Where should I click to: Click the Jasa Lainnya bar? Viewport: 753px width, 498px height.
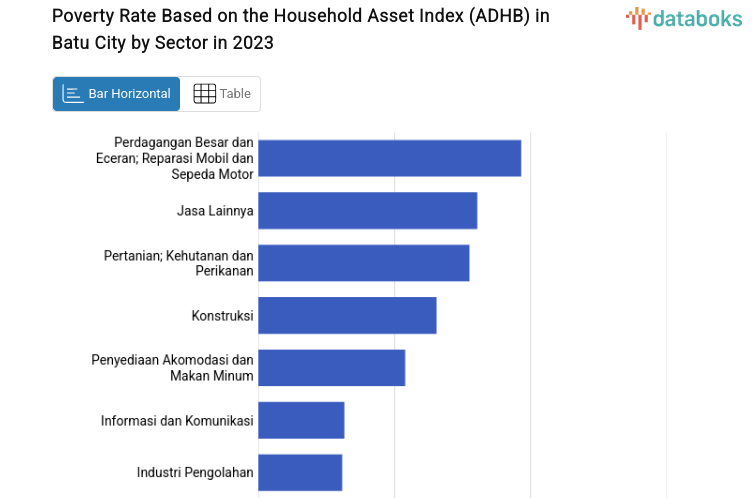coord(367,211)
